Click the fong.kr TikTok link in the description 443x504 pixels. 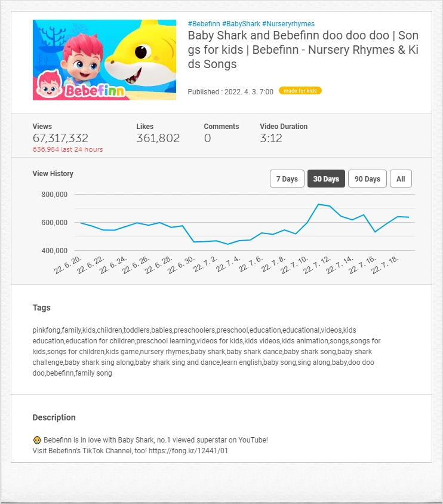point(188,451)
